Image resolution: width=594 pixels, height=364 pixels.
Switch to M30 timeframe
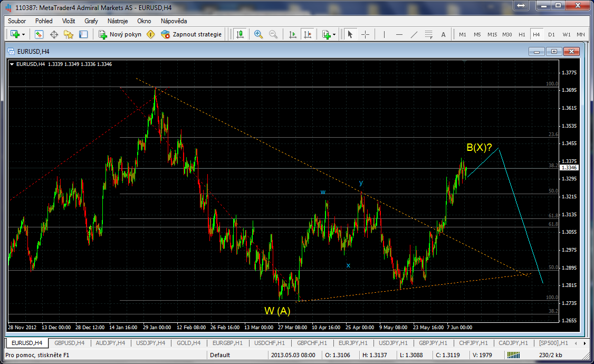[507, 34]
